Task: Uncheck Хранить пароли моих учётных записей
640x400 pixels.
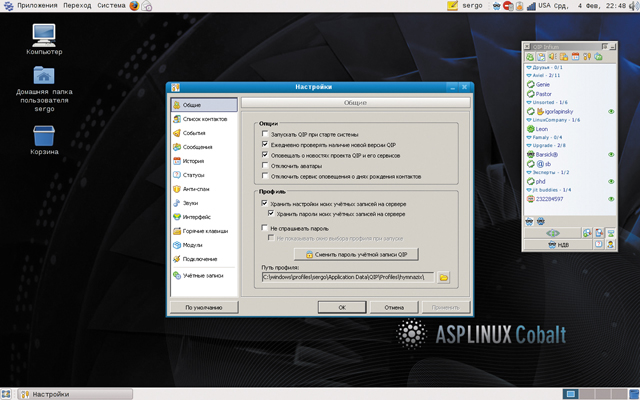Action: pos(271,213)
